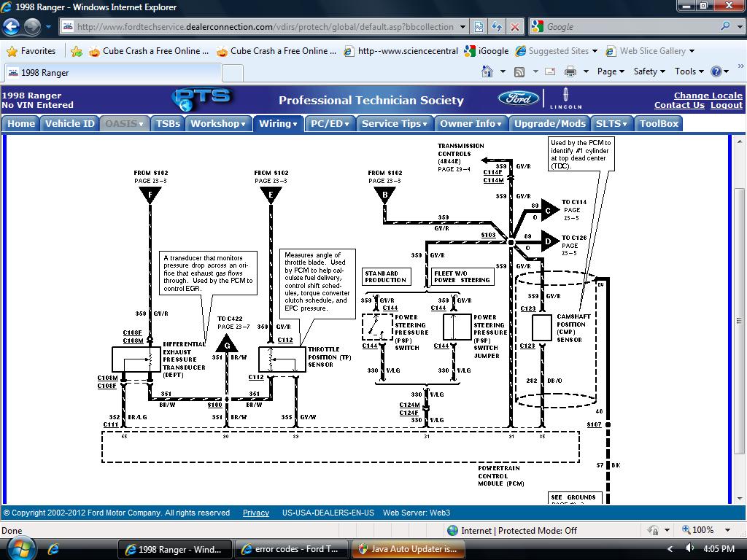Open the Safety menu dropdown
The image size is (747, 560).
click(x=649, y=71)
